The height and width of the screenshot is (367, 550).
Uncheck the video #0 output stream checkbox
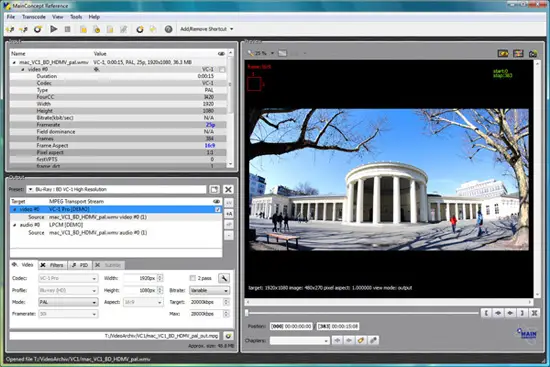pos(217,209)
